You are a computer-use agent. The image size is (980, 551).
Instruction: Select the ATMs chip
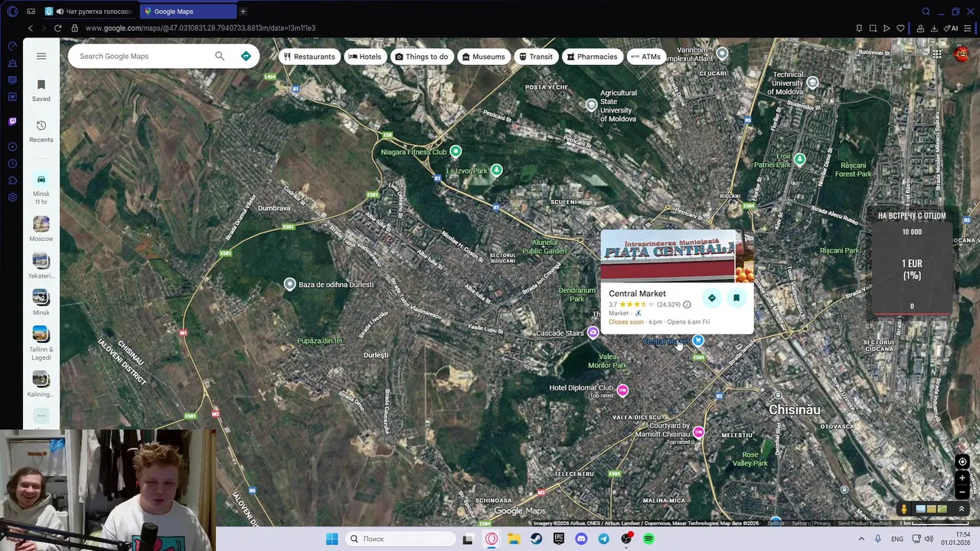[645, 57]
